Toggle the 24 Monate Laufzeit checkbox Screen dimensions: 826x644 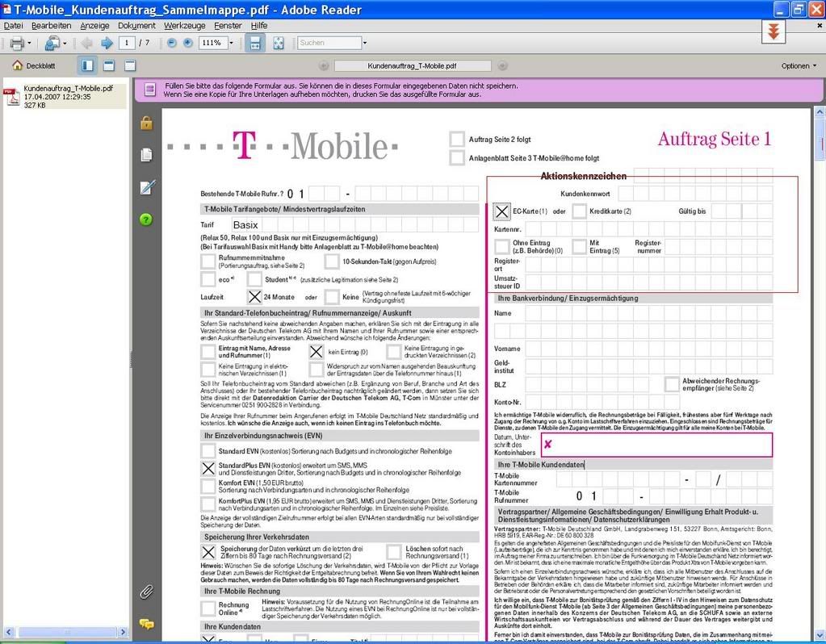[x=254, y=297]
